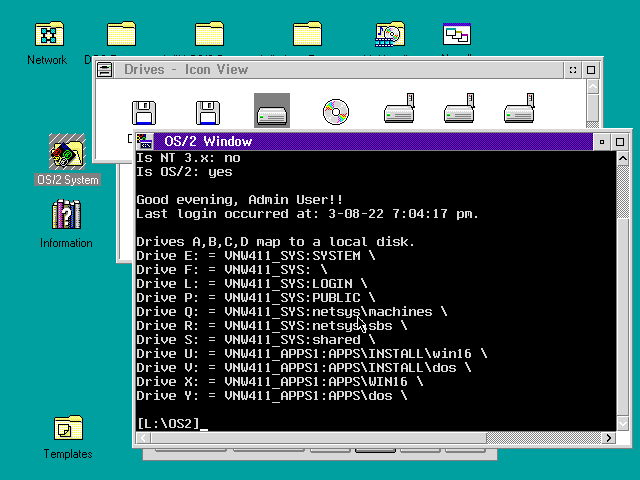
Task: Select the second floppy drive icon in Drives
Action: (208, 112)
